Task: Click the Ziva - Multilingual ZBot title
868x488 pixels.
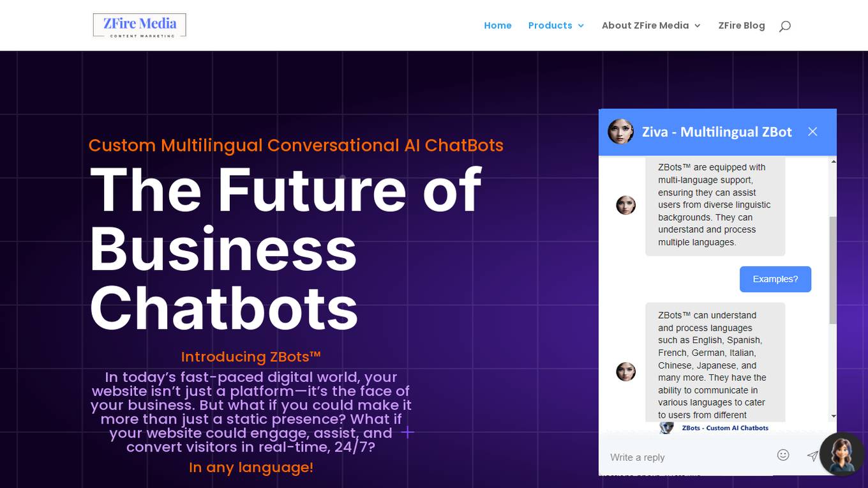Action: coord(717,132)
